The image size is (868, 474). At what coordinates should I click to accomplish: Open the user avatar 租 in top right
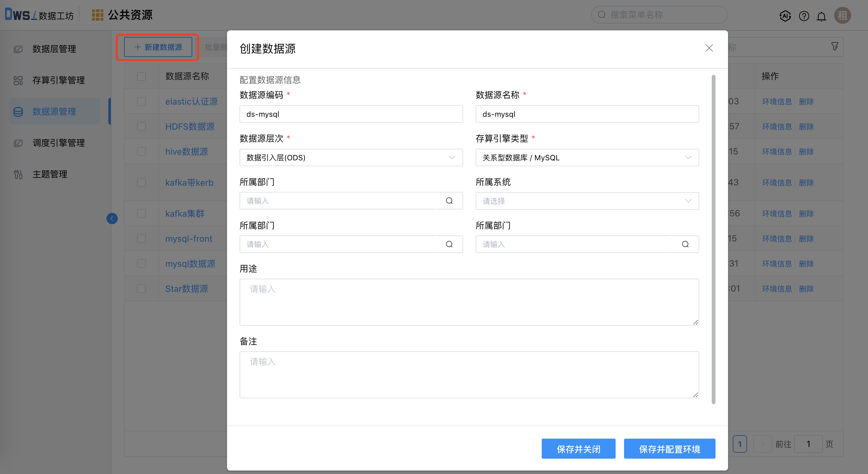coord(842,15)
